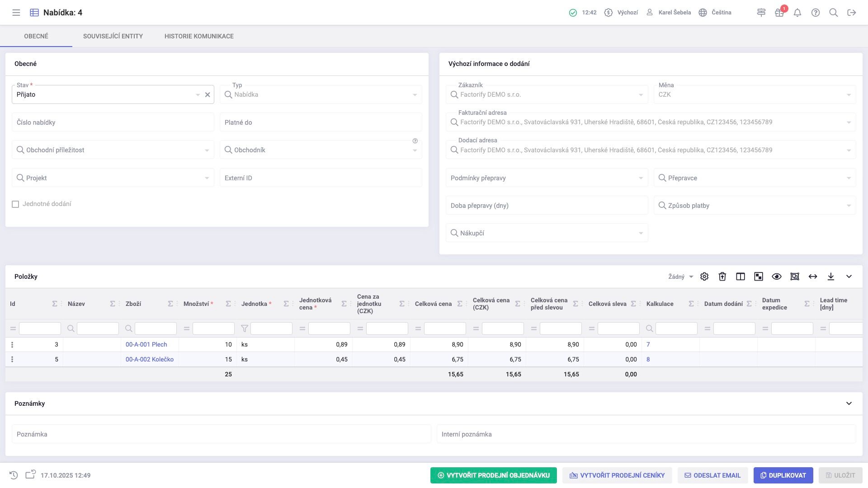Click the Číslo nabídky input field
The height and width of the screenshot is (488, 868).
(113, 122)
